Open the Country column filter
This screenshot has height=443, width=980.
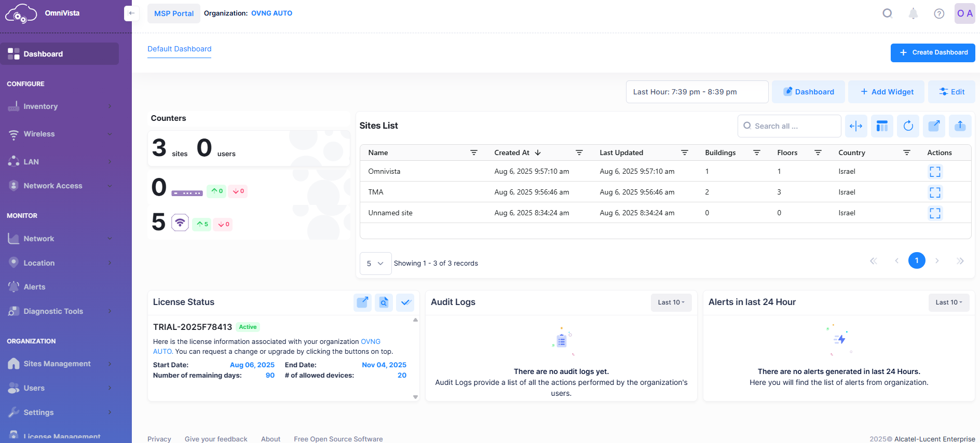click(x=906, y=153)
